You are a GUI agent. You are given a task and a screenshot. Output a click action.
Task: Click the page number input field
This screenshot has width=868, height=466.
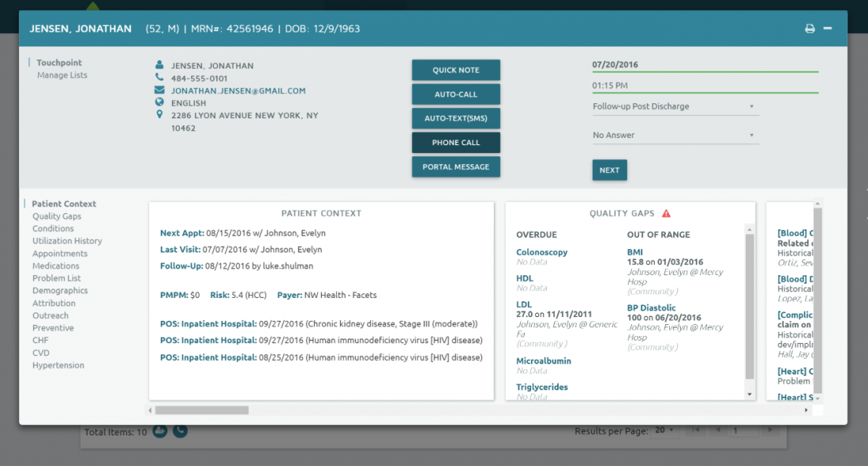(x=745, y=430)
